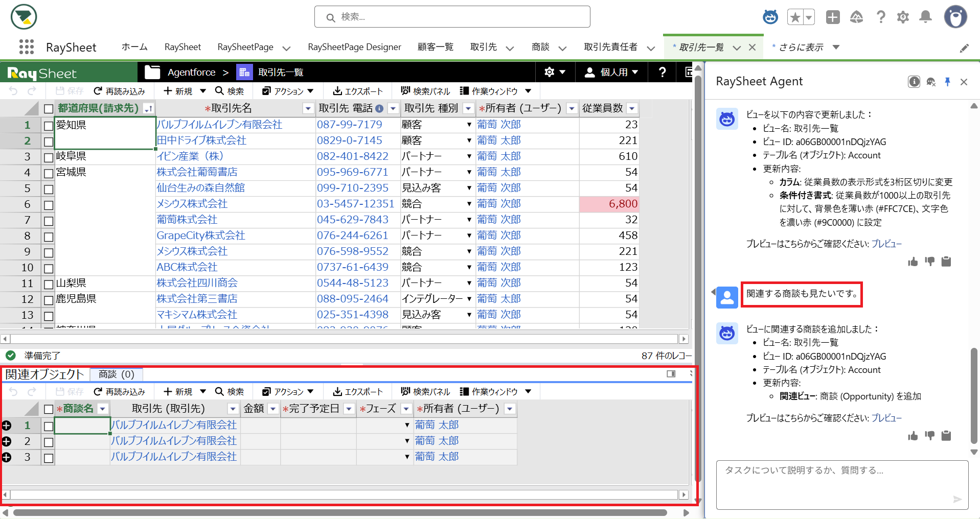Click the RaySheet help question mark icon

663,72
